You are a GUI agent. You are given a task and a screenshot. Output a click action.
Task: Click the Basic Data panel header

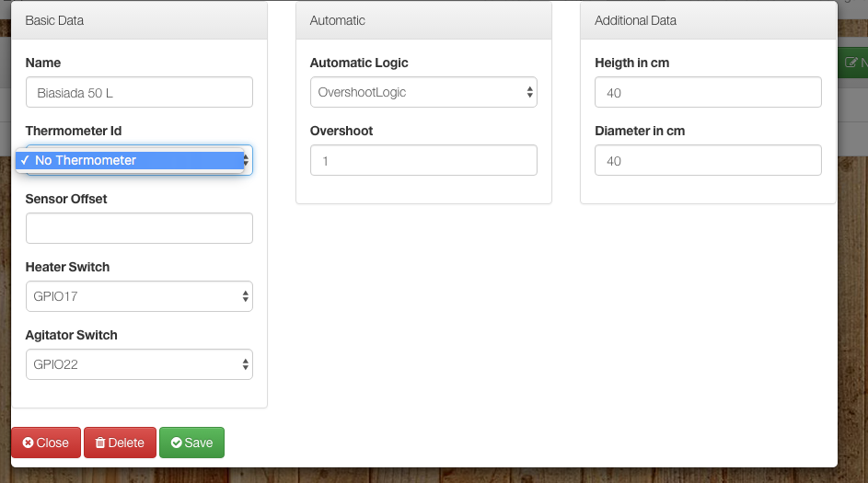pyautogui.click(x=139, y=20)
